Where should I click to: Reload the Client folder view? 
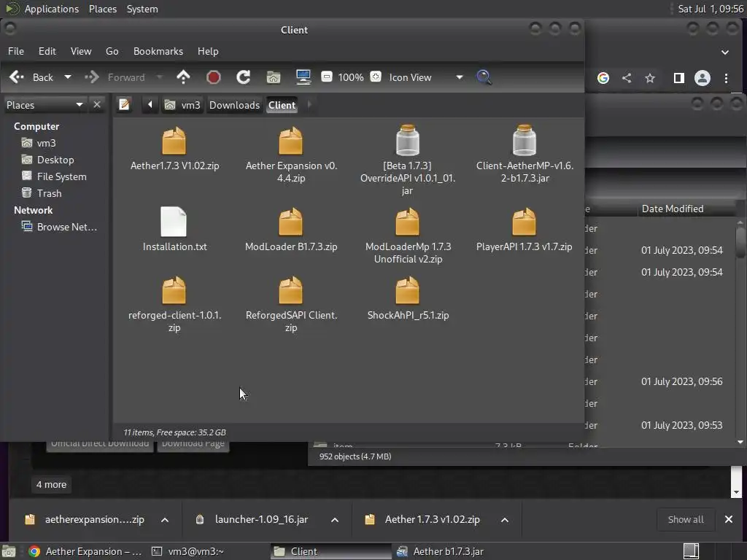pos(244,77)
